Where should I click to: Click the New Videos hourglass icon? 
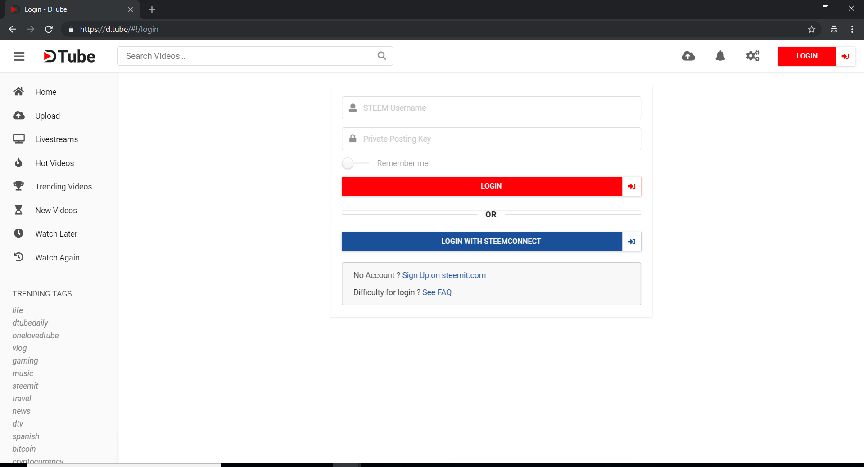pos(18,210)
